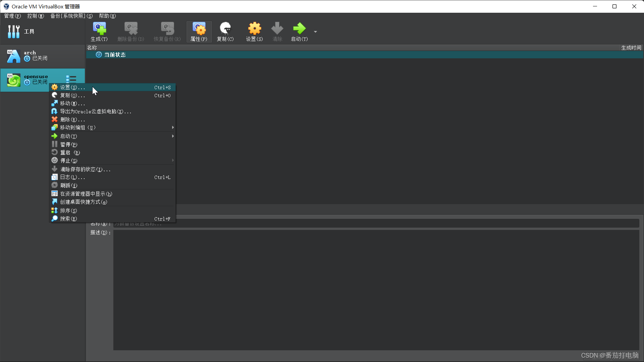Open the opensuse machine tools list icon
Image resolution: width=644 pixels, height=362 pixels.
(71, 79)
